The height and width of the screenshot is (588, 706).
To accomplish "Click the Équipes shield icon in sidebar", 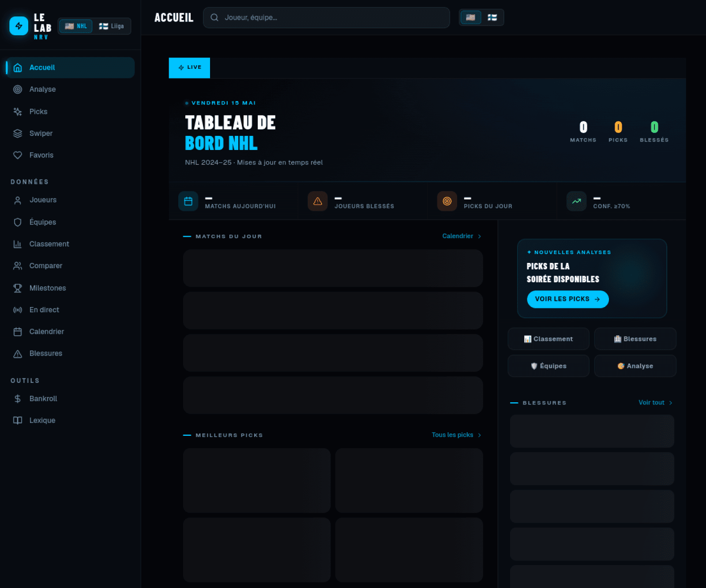I will (x=18, y=222).
